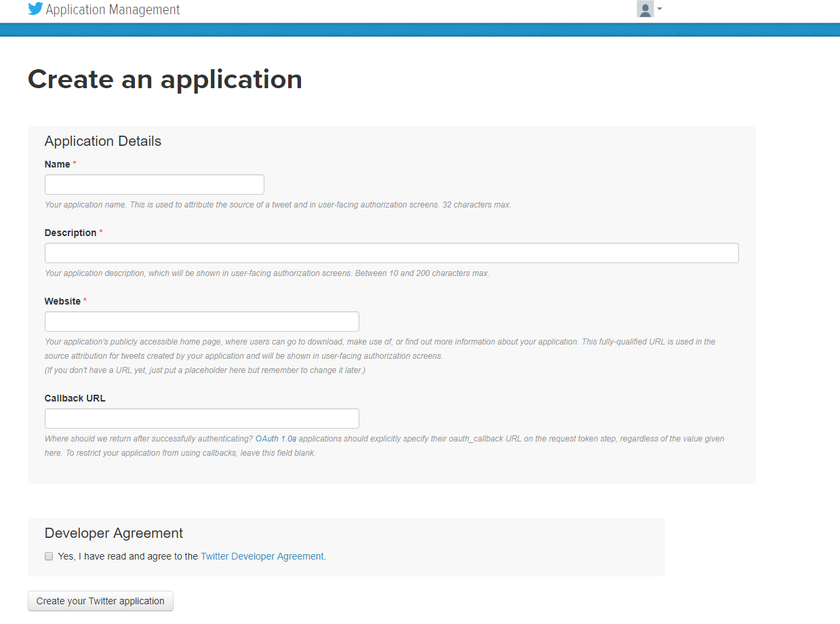Image resolution: width=840 pixels, height=624 pixels.
Task: Click the Application Details section heading
Action: pos(103,141)
